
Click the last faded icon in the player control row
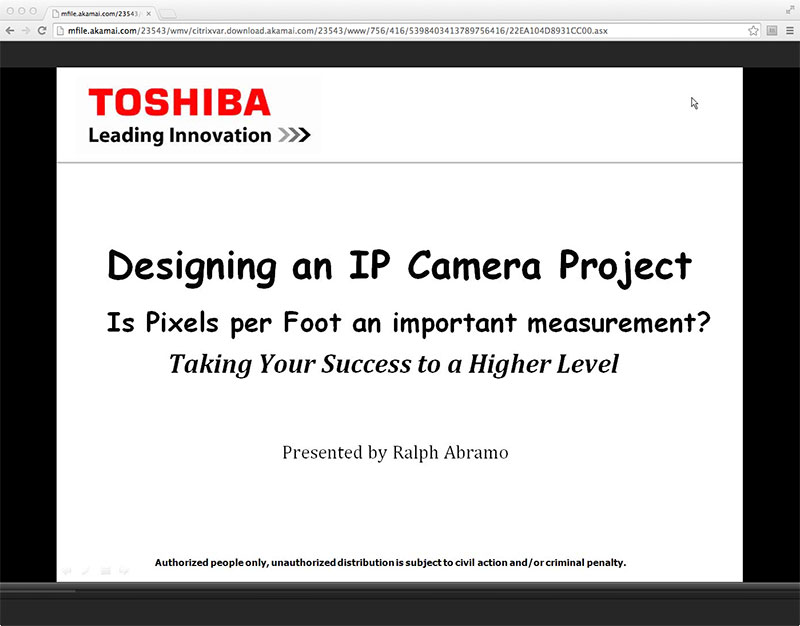tap(123, 570)
